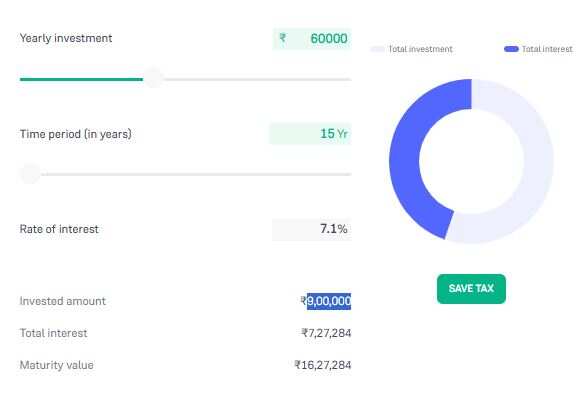This screenshot has width=581, height=393.
Task: Click the unfilled part of the yearly investment track
Action: pyautogui.click(x=258, y=79)
